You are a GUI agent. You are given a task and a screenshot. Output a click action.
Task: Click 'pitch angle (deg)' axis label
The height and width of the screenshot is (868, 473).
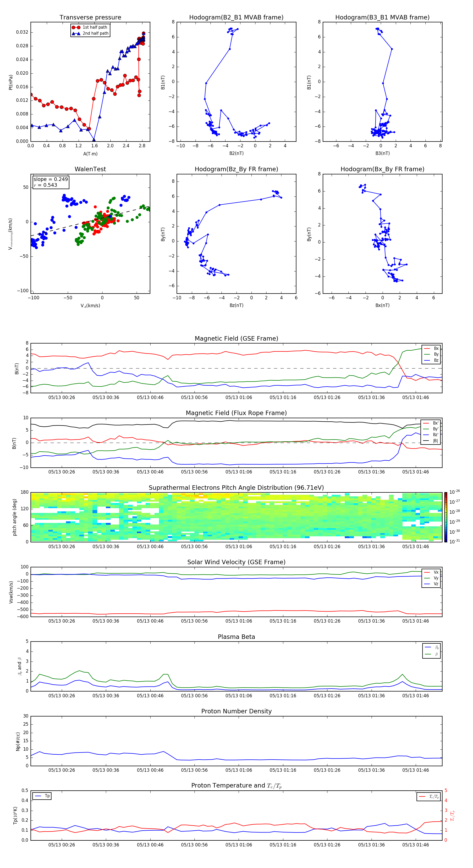(14, 517)
